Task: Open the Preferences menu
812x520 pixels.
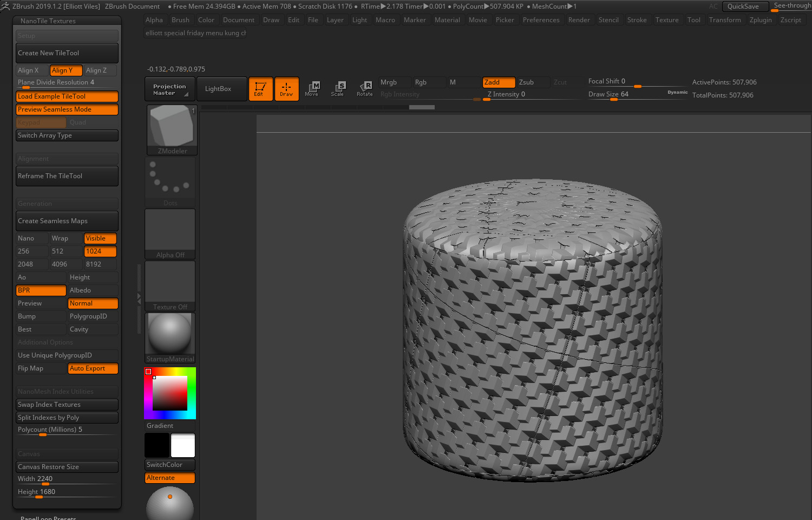Action: point(541,20)
